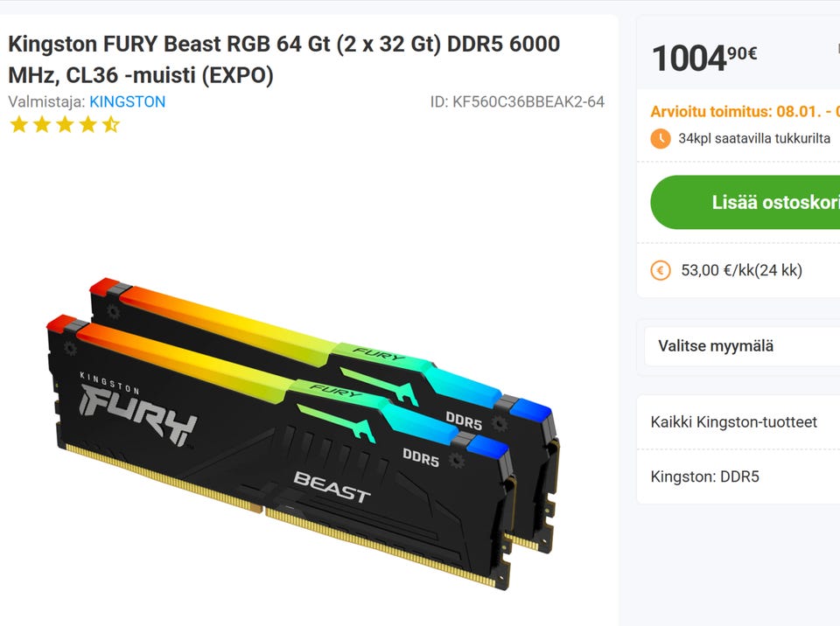Select the 53,00 €/kk financing option
This screenshot has height=626, width=840.
pos(741,270)
